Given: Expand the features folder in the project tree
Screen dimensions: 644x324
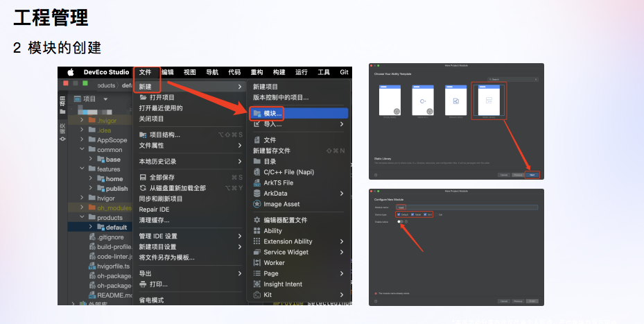Looking at the screenshot, I should 82,169.
